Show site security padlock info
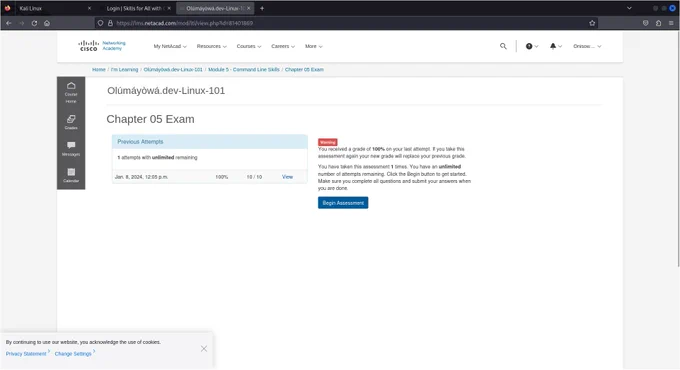The height and width of the screenshot is (370, 680). point(110,23)
